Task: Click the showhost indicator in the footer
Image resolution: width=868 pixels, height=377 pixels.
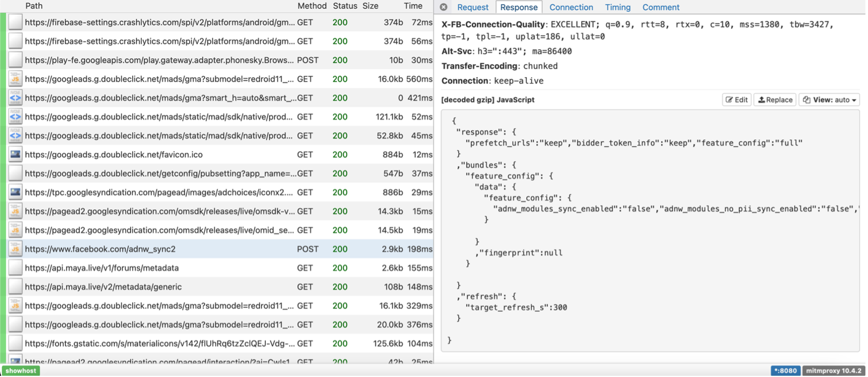Action: 21,371
